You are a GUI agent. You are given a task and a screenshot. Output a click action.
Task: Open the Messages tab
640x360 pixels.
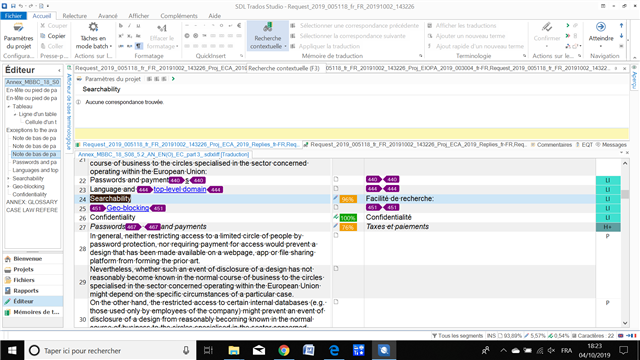(611, 144)
